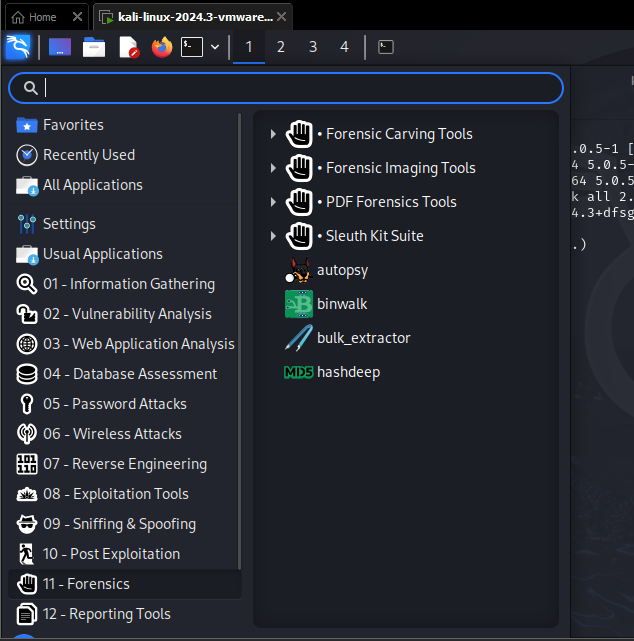Screen dimensions: 634x641
Task: Click the show desktop panel icon
Action: [x=60, y=47]
